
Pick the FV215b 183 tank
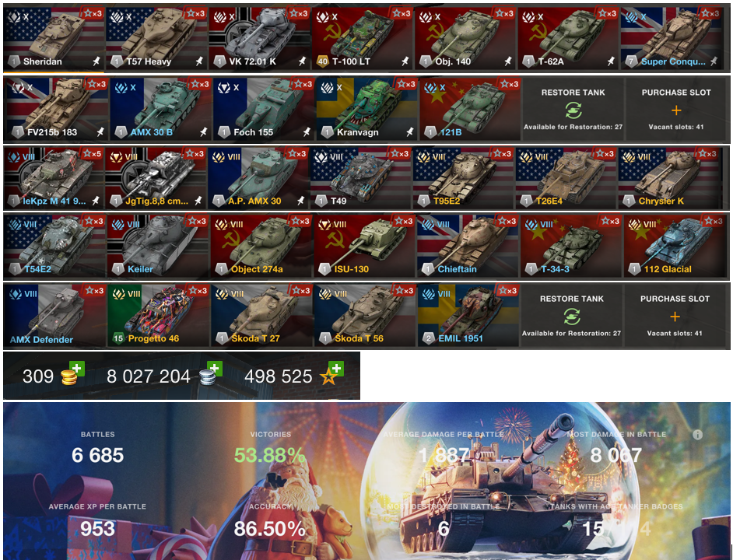click(x=55, y=109)
